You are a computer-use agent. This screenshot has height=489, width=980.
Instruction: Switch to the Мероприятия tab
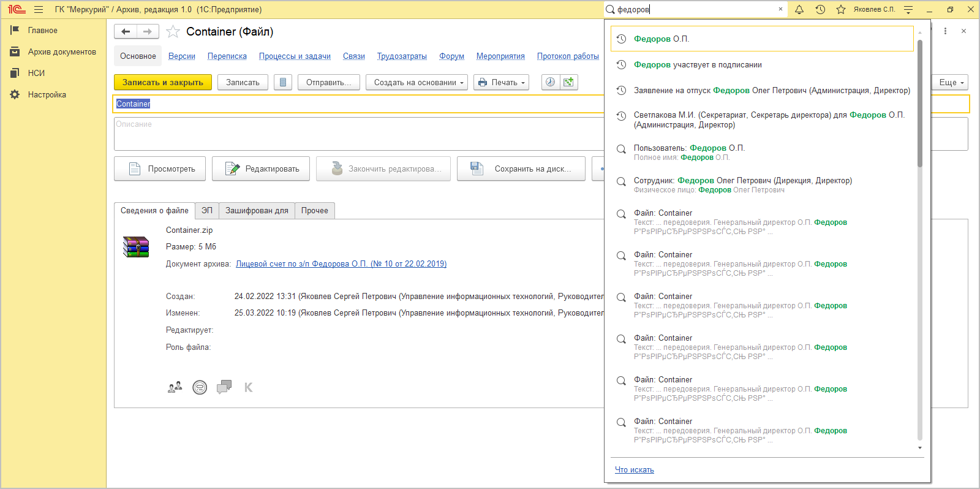coord(500,56)
